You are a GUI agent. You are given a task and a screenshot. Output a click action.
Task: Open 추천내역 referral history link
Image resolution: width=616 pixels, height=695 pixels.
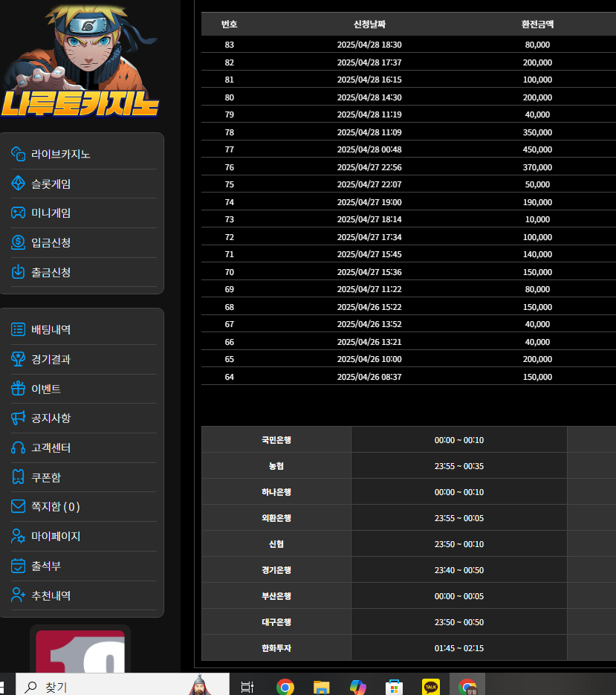coord(51,595)
